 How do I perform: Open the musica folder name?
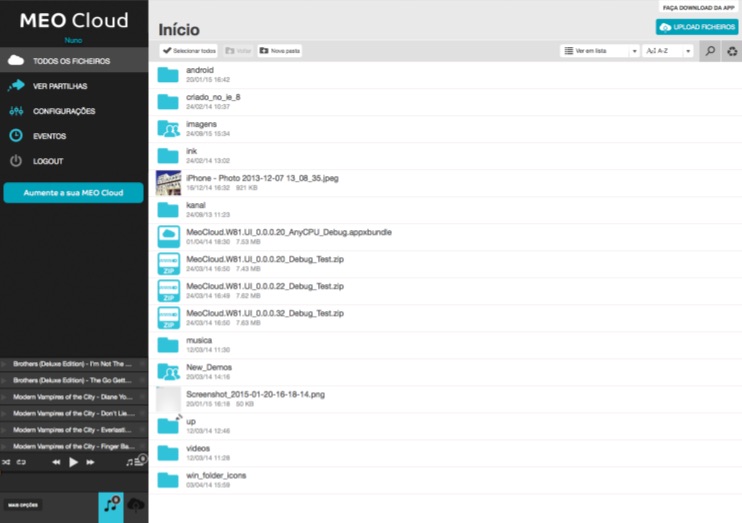pyautogui.click(x=199, y=340)
